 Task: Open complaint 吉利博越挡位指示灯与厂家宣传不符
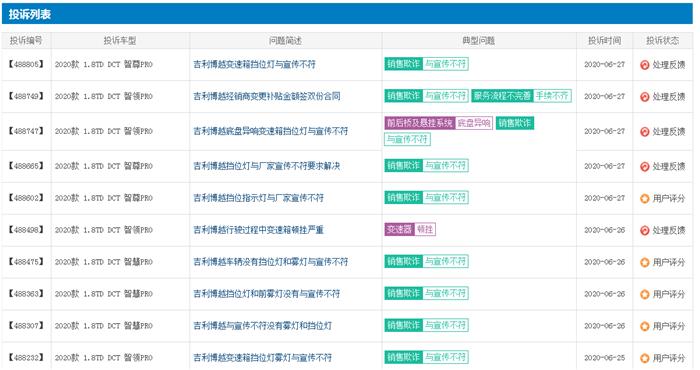pyautogui.click(x=258, y=198)
